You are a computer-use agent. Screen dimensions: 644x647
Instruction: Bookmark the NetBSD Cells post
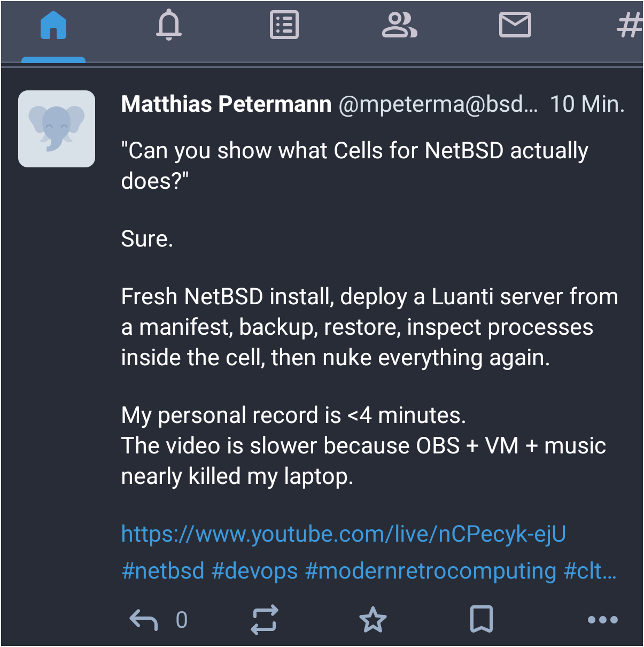(481, 620)
